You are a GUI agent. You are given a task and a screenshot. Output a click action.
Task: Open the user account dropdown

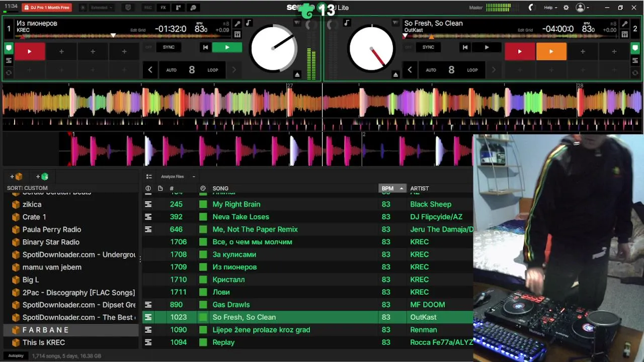(582, 8)
